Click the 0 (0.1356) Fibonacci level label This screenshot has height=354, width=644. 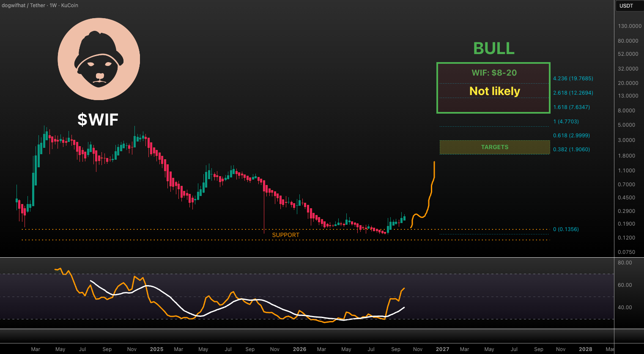566,229
